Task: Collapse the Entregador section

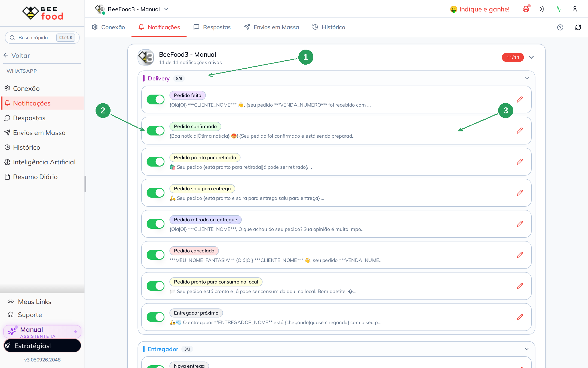Action: [527, 349]
